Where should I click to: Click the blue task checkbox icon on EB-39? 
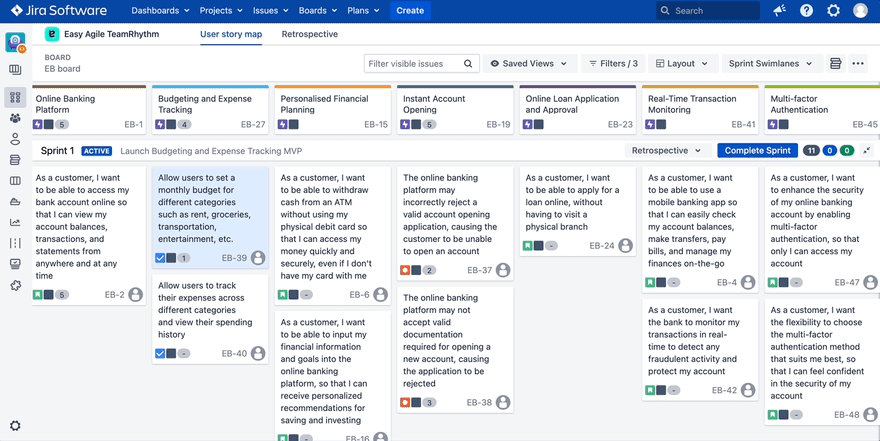tap(160, 258)
